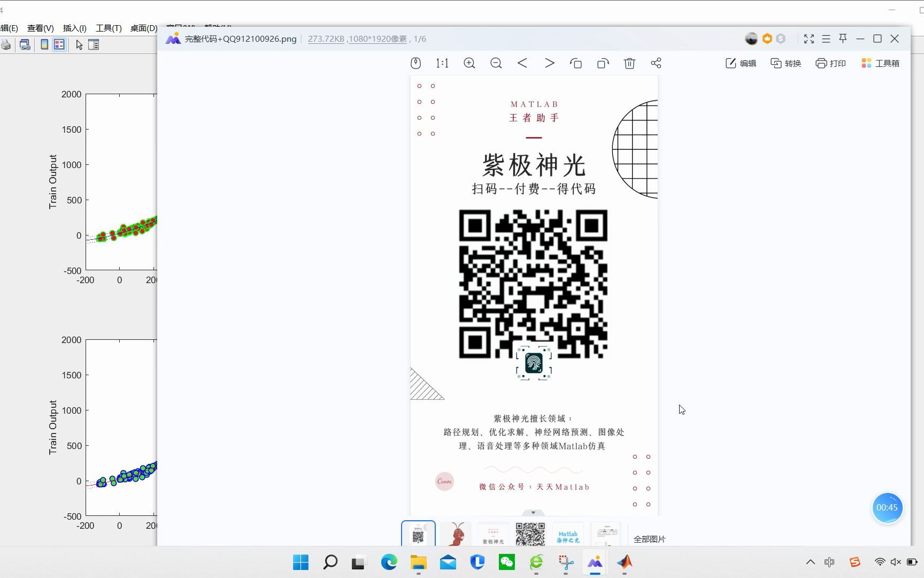Image resolution: width=924 pixels, height=578 pixels.
Task: Open the 转换 convert option
Action: coord(785,63)
